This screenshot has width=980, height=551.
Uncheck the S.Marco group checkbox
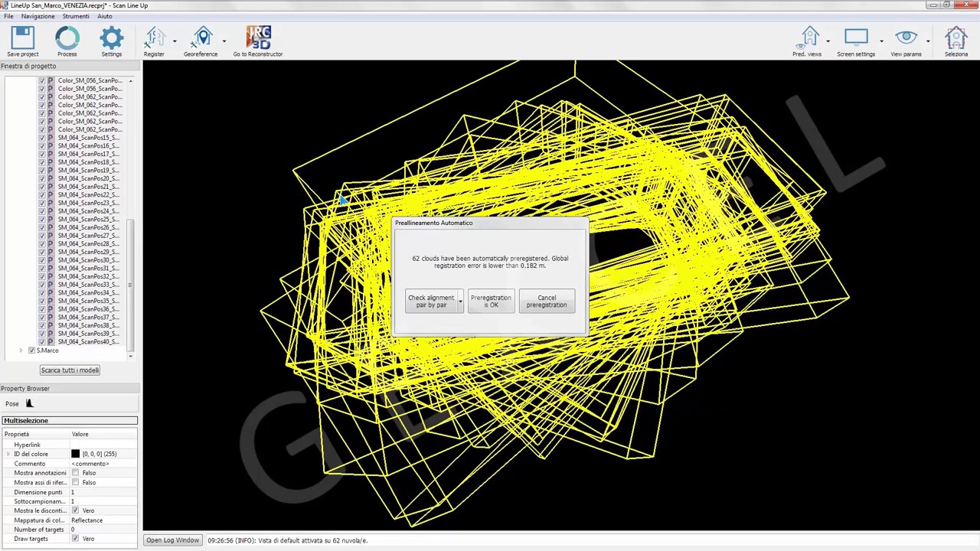click(x=31, y=350)
